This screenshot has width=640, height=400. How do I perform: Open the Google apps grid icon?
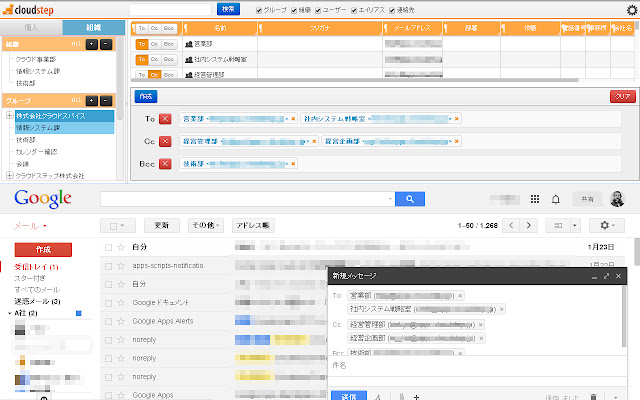click(x=535, y=199)
